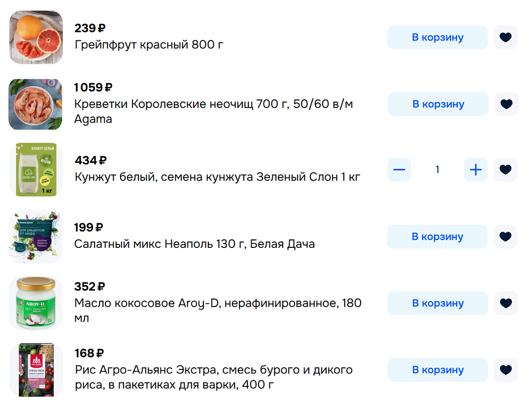Viewport: 532px width, 412px height.
Task: Open 'Салатный микс Неаполь' product title
Action: pyautogui.click(x=194, y=244)
